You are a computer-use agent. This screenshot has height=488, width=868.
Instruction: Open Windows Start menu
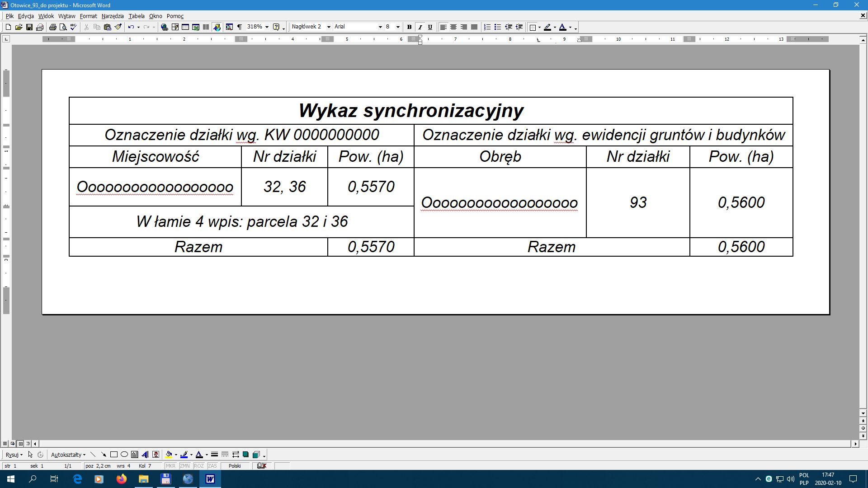pyautogui.click(x=11, y=479)
